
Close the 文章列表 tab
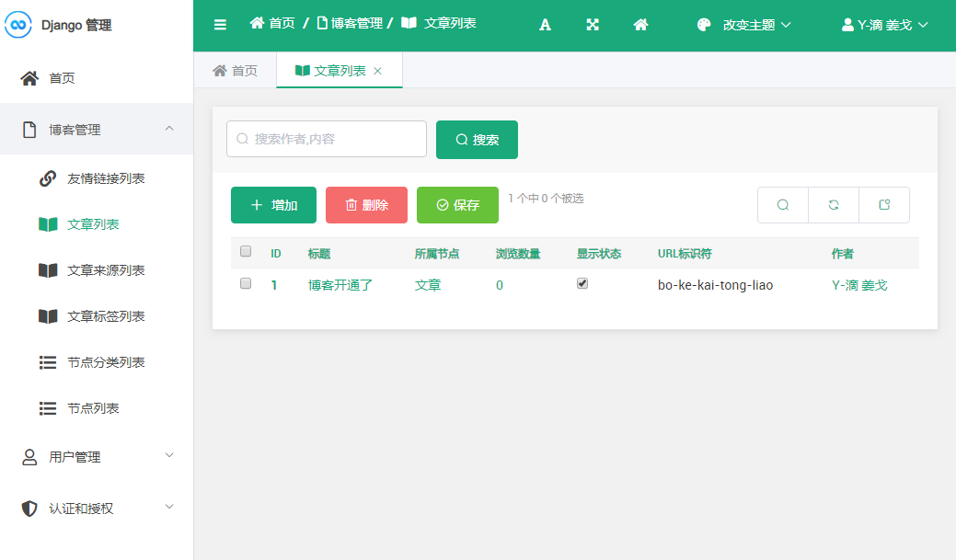pos(377,71)
